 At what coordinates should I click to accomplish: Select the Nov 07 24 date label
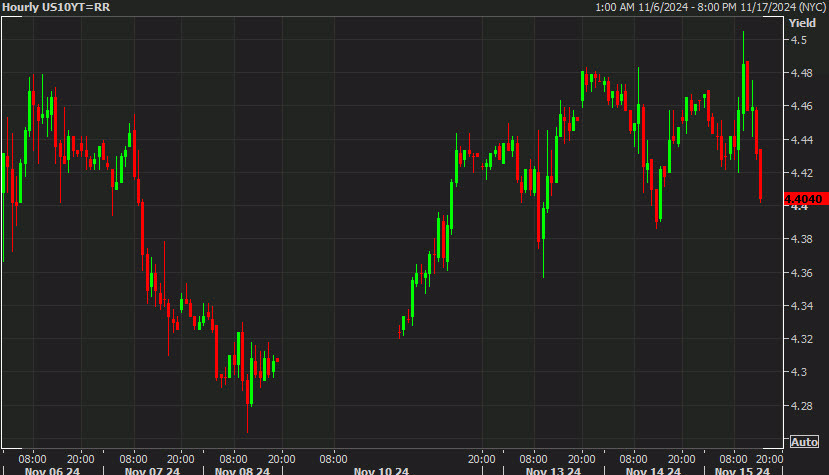(152, 471)
